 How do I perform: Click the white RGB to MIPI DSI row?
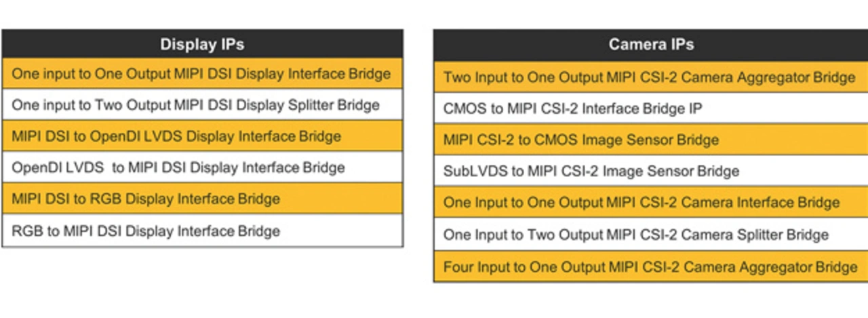click(x=202, y=231)
